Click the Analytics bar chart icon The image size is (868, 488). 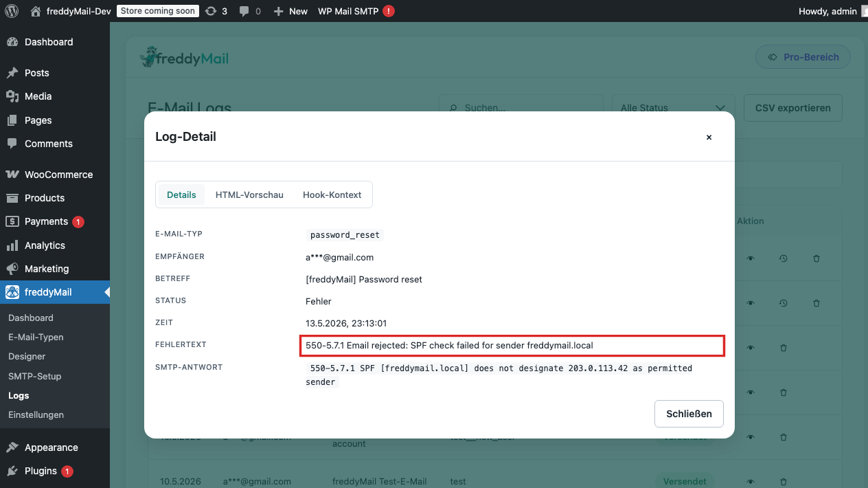[12, 245]
